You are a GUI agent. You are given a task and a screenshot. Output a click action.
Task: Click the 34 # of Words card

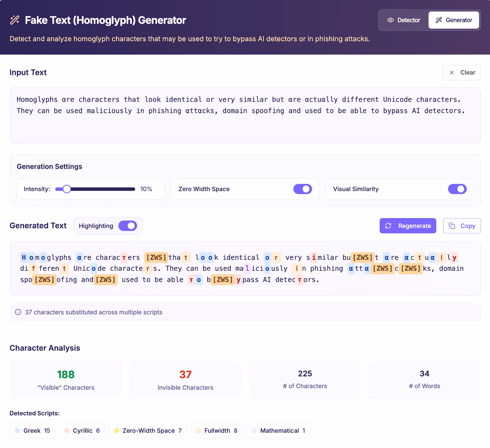tap(424, 380)
